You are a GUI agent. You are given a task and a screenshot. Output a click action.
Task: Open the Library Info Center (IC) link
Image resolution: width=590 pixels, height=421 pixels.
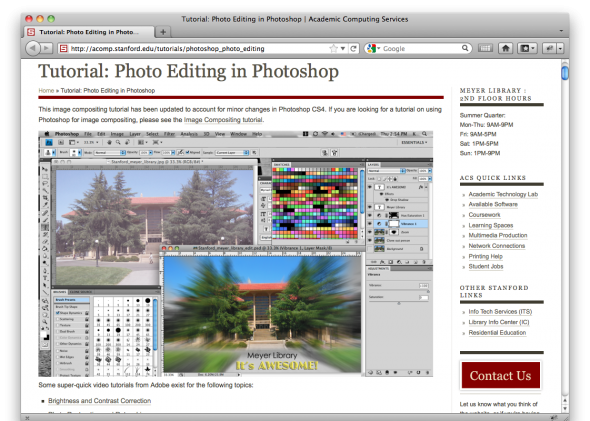coord(499,322)
